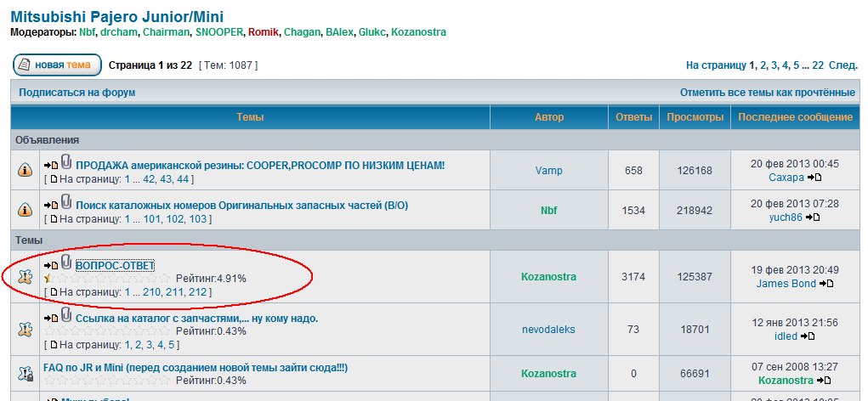Viewport: 868px width, 401px height.
Task: Click the announcement icon in the catalog numbers search row
Action: click(25, 210)
